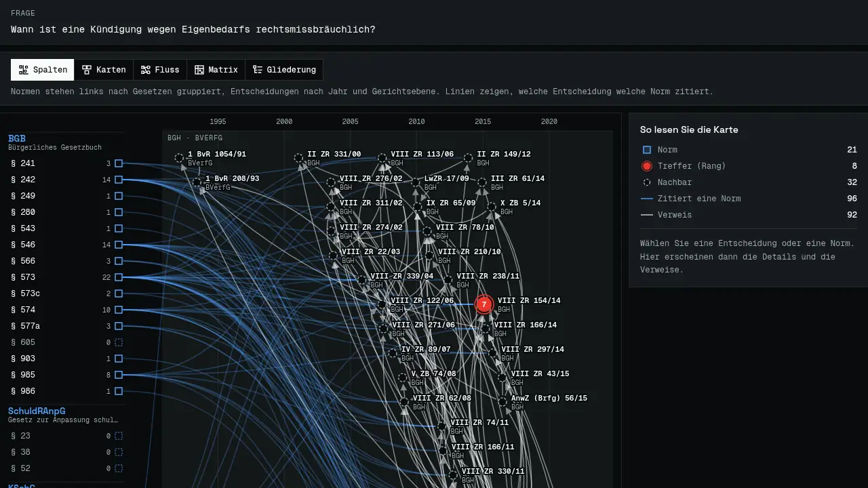Open the Karten view tab
This screenshot has width=868, height=488.
pyautogui.click(x=104, y=70)
